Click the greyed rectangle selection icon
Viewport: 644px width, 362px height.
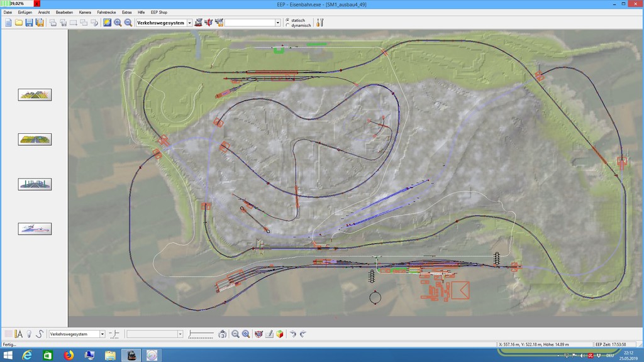tap(74, 23)
